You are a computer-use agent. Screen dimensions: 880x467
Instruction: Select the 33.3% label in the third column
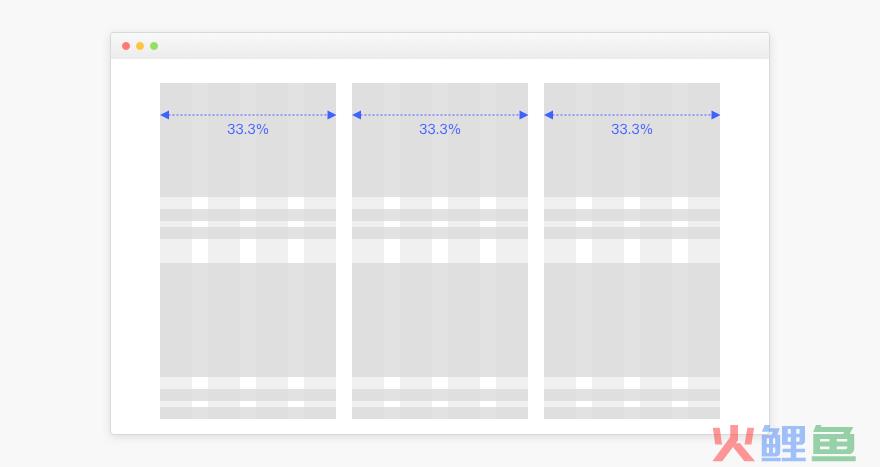click(631, 130)
